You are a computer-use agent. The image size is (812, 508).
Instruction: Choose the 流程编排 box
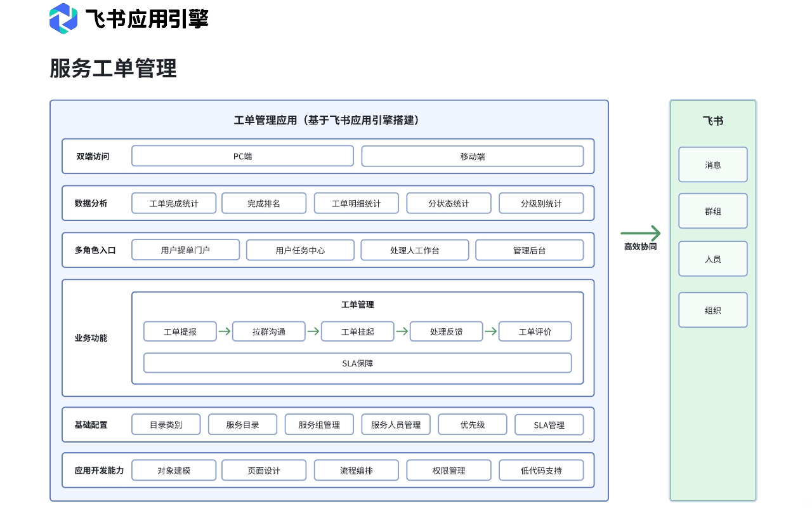(x=357, y=471)
